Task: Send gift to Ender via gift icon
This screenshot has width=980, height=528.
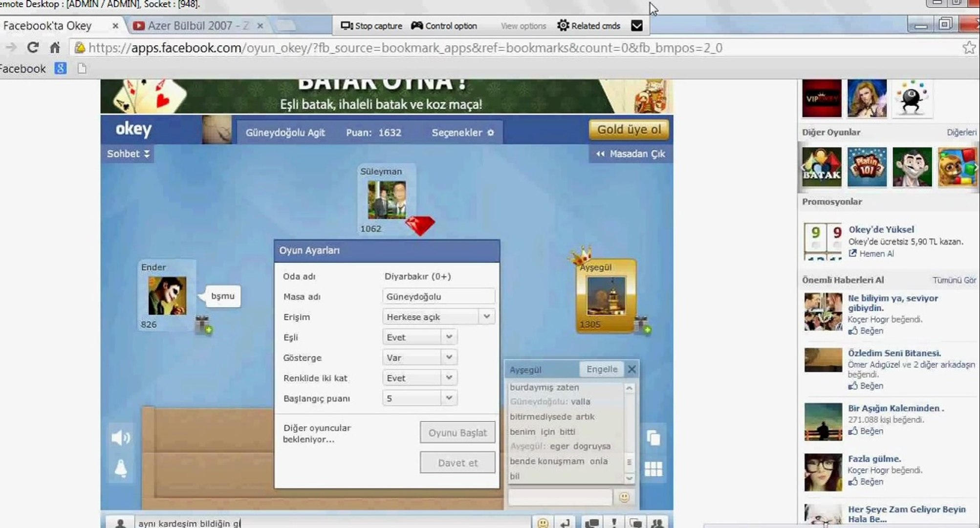Action: point(203,325)
